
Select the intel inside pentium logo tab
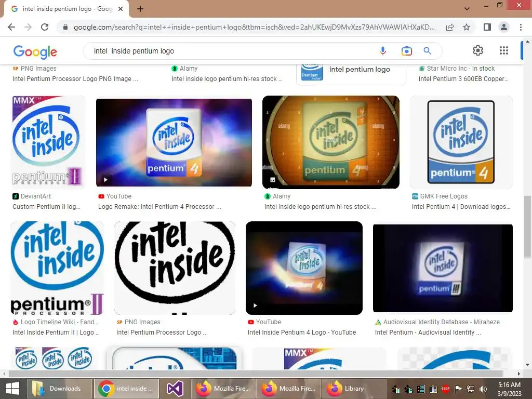click(x=66, y=9)
